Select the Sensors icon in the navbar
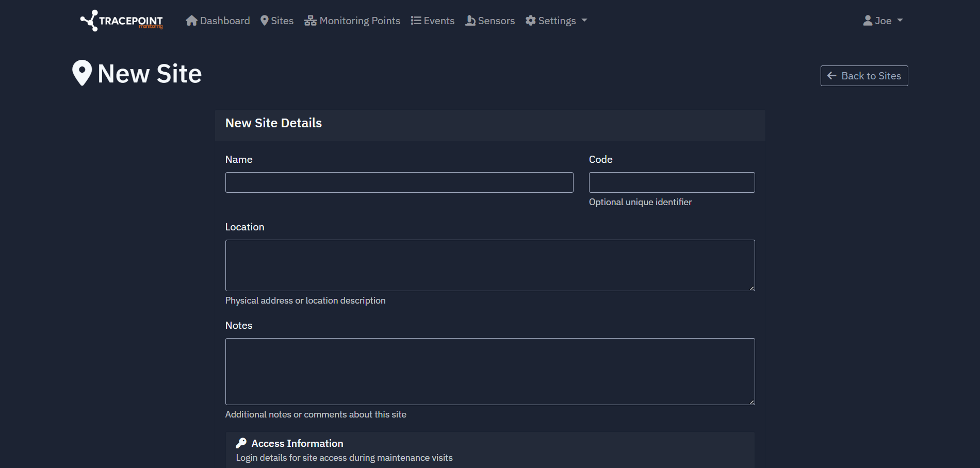This screenshot has width=980, height=468. point(470,20)
